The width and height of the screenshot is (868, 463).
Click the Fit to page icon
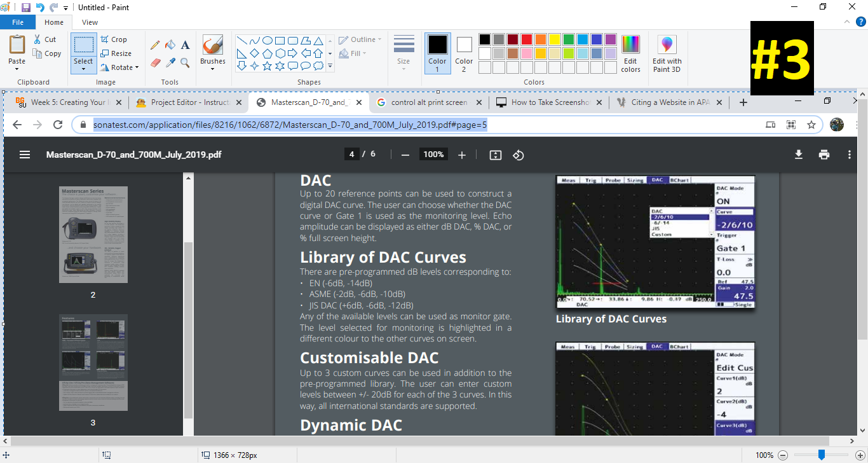(x=496, y=155)
